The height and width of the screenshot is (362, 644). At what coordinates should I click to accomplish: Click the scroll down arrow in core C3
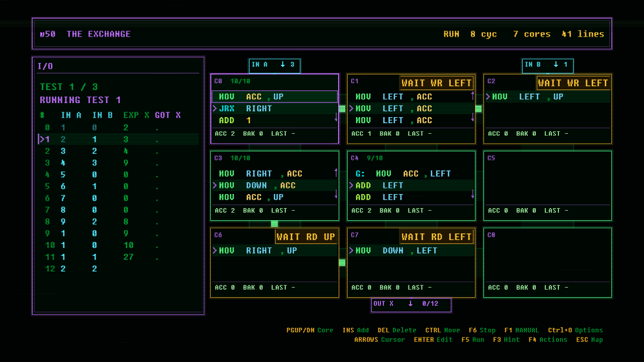[336, 195]
